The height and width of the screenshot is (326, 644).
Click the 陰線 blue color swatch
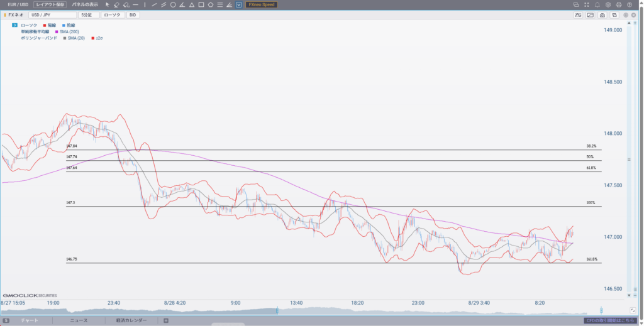[x=64, y=25]
